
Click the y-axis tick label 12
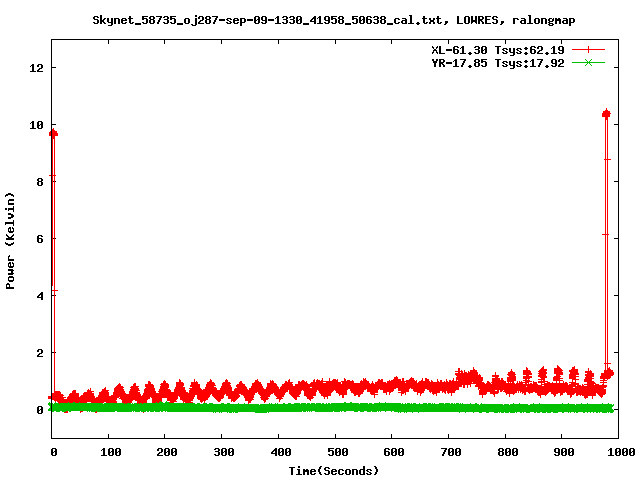click(36, 68)
